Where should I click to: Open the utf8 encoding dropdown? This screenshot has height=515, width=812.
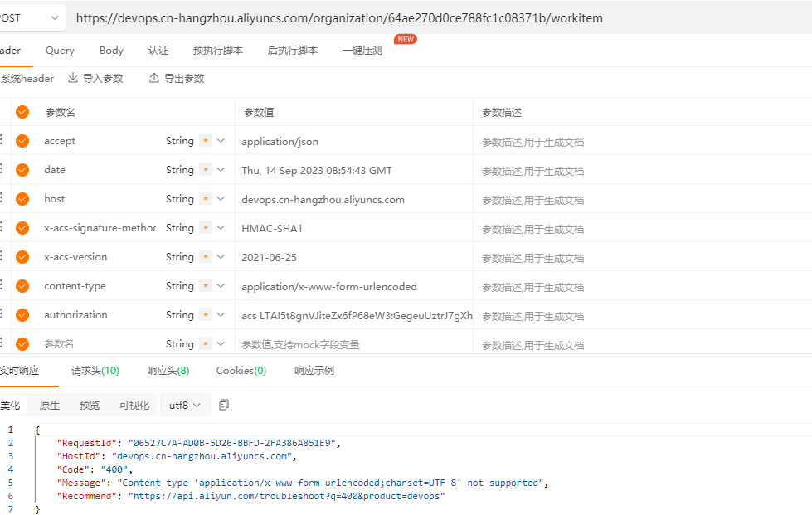point(185,405)
